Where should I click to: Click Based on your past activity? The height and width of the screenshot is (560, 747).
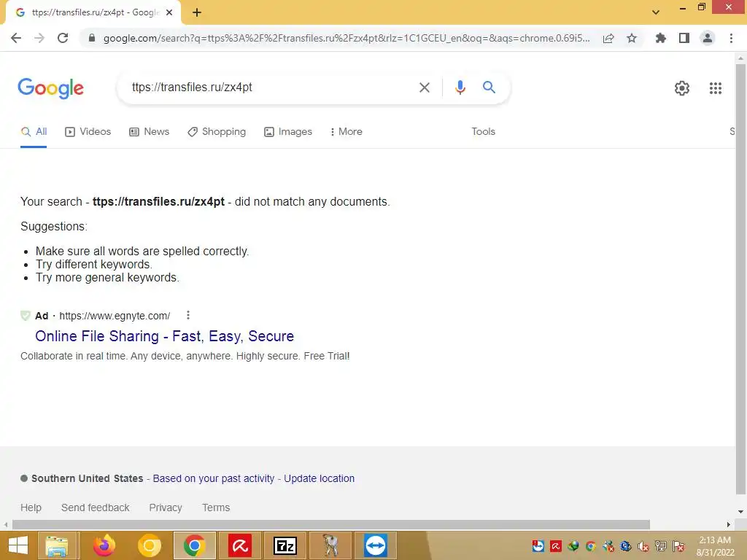click(214, 478)
